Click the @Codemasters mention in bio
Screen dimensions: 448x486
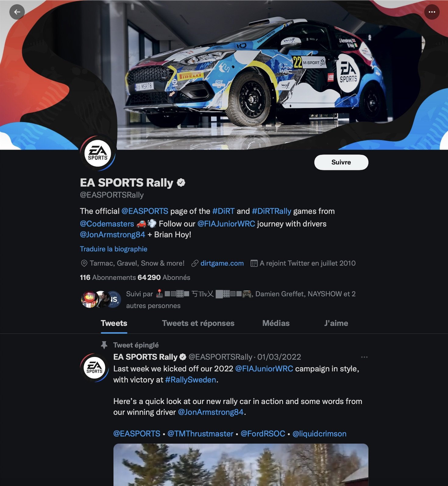coord(107,224)
